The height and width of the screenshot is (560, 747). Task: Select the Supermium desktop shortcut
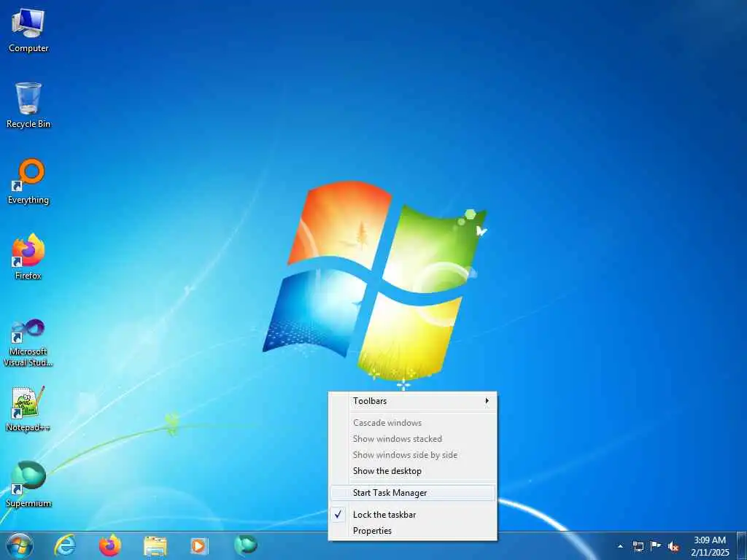[28, 484]
